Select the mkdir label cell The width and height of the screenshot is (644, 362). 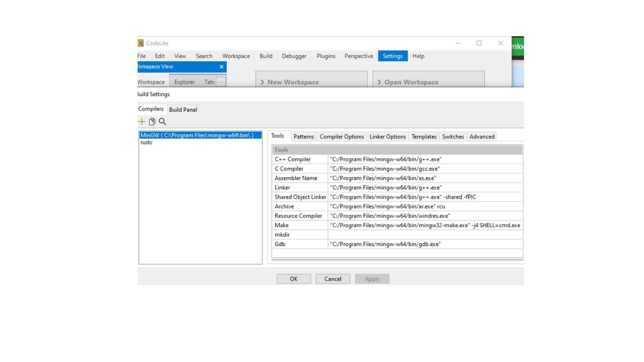(x=300, y=235)
